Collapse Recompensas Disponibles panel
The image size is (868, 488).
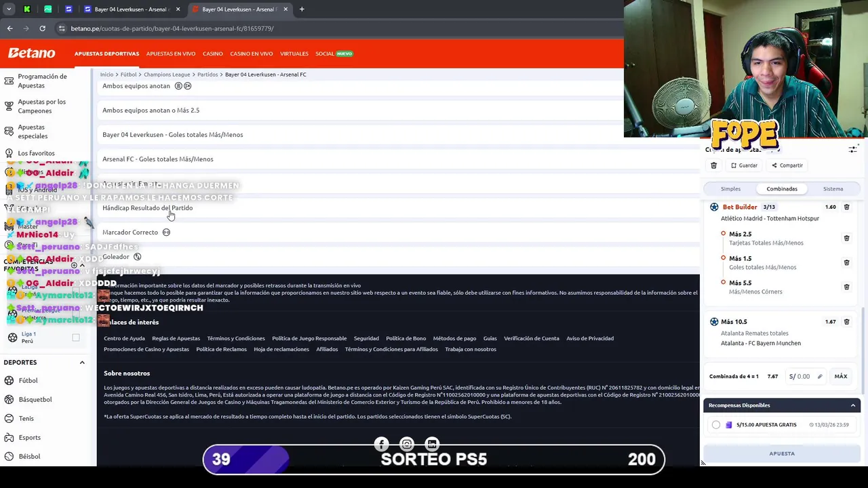click(x=852, y=405)
